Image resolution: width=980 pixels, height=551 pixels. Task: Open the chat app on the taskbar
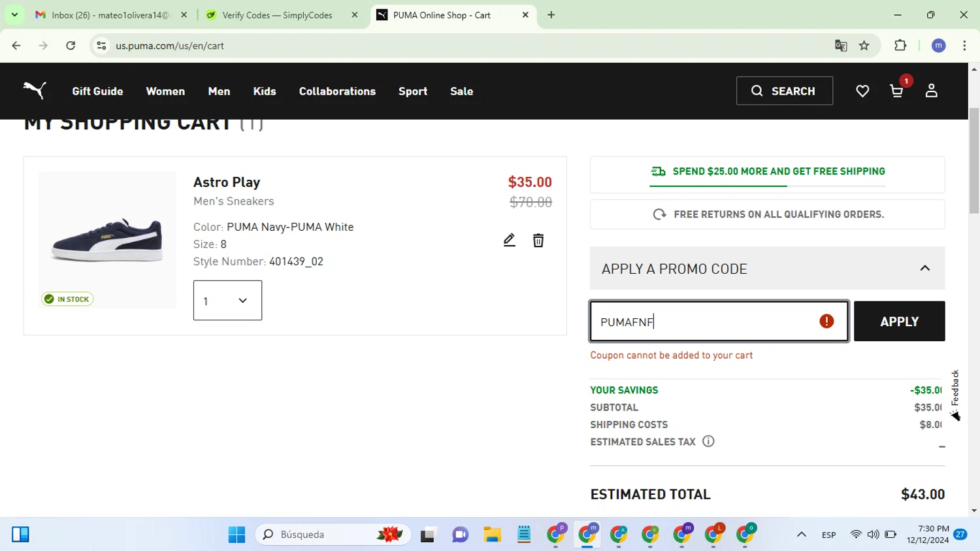(x=460, y=535)
